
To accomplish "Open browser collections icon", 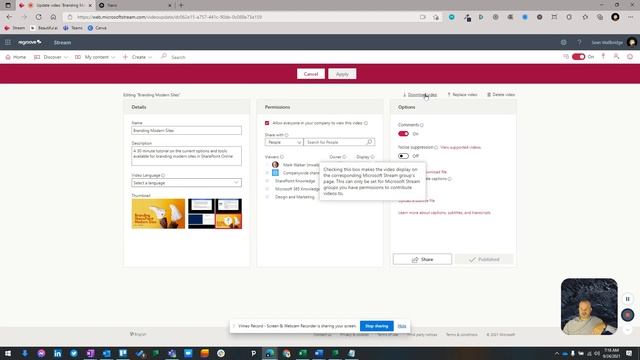I will [600, 17].
